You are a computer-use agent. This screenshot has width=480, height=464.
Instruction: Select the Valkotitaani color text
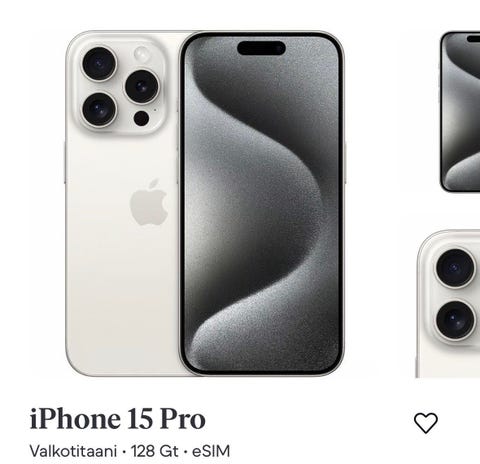pos(73,451)
